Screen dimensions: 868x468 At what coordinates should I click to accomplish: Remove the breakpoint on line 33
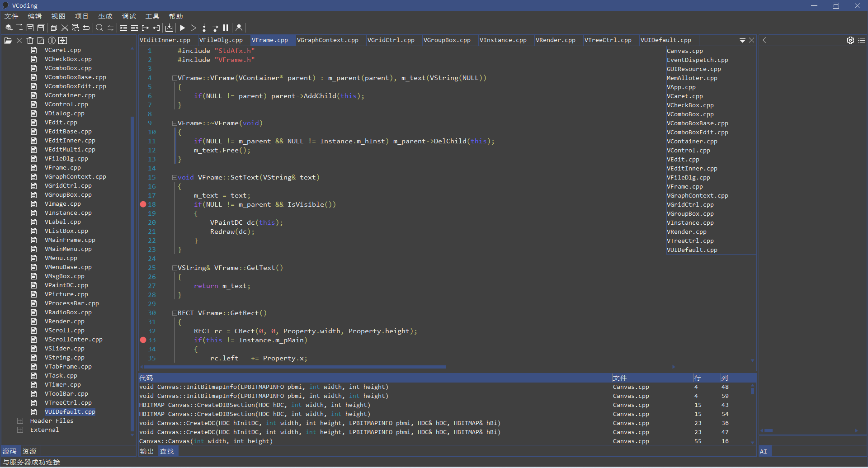click(143, 340)
